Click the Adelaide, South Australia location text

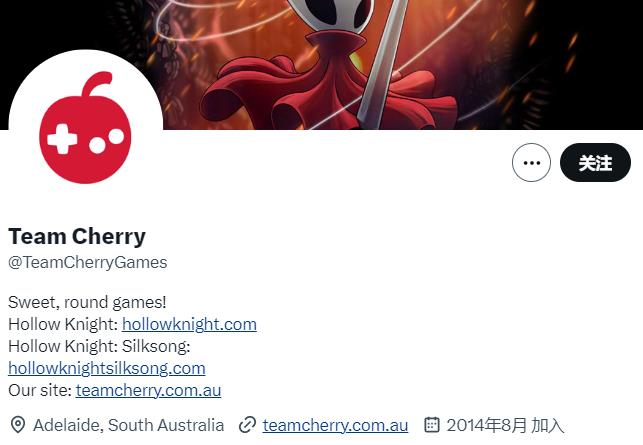click(x=129, y=425)
